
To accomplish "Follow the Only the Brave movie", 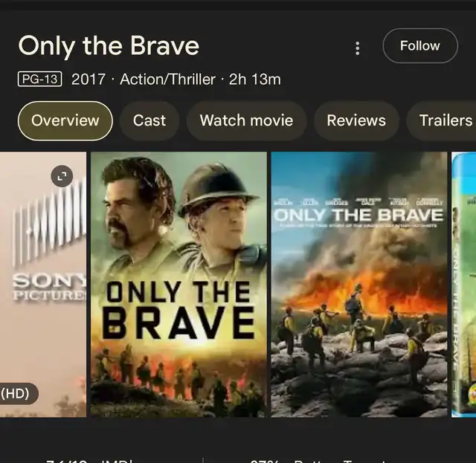I will point(420,46).
